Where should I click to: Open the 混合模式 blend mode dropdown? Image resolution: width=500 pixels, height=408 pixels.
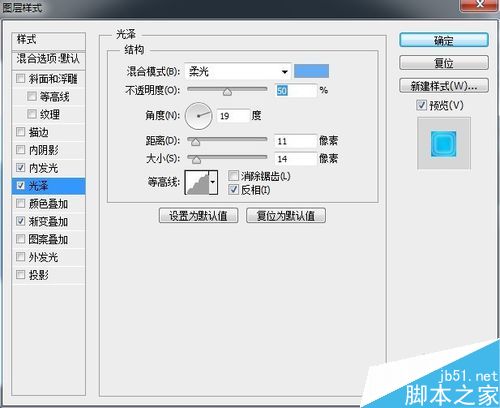point(238,71)
